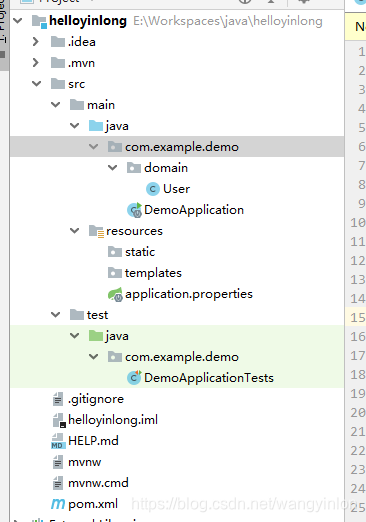Click the mvnw file icon
Screen dimensions: 366x522
pyautogui.click(x=58, y=462)
